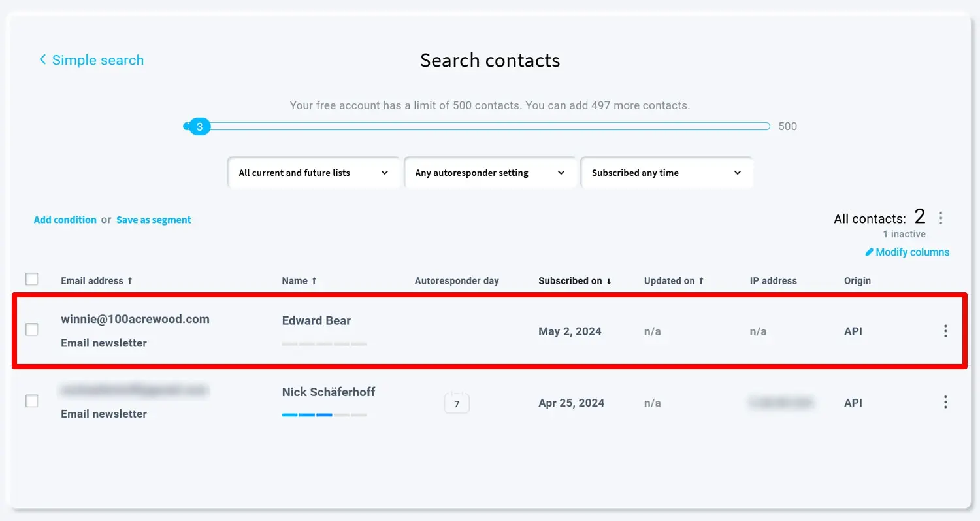Click the descending sort arrow on Subscribed on
Image resolution: width=980 pixels, height=521 pixels.
point(609,280)
